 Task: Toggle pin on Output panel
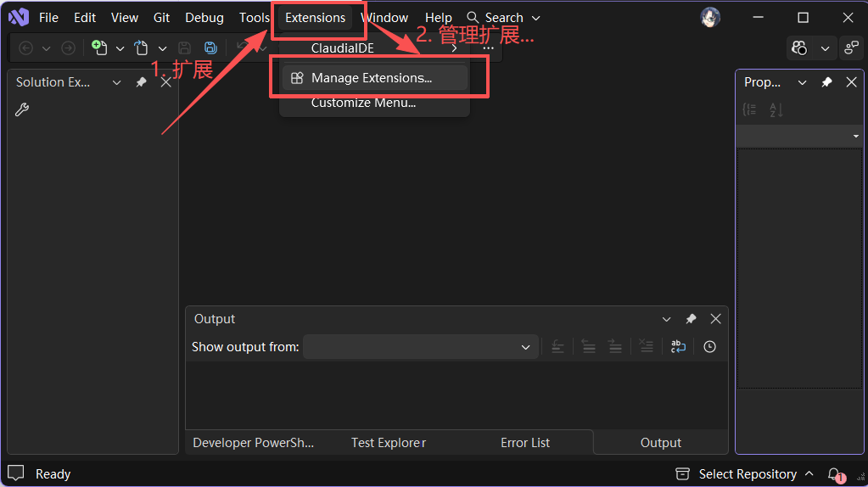[x=691, y=319]
